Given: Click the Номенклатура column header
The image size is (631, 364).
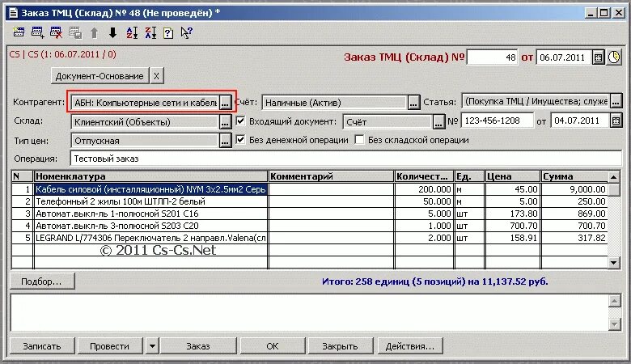Looking at the screenshot, I should click(x=151, y=176).
